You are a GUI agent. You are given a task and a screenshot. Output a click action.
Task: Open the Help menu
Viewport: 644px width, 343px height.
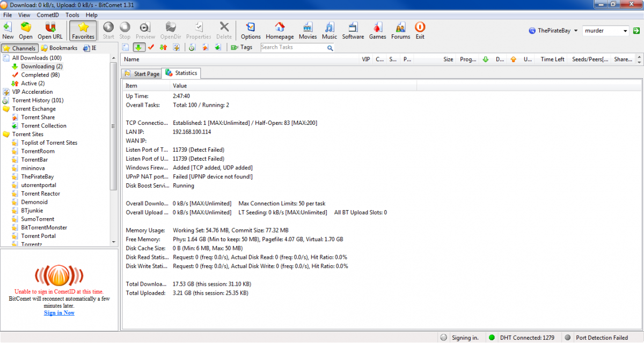92,15
